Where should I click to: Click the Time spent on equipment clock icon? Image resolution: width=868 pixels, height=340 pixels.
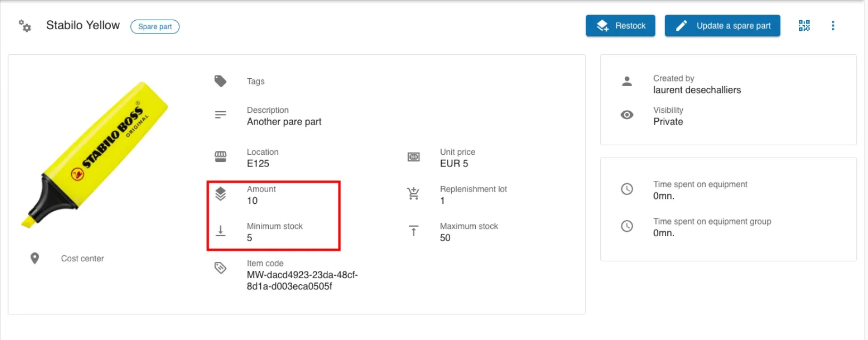627,189
